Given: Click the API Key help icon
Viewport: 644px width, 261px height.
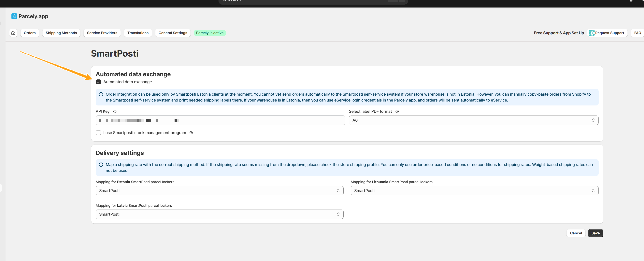Looking at the screenshot, I should (x=115, y=111).
